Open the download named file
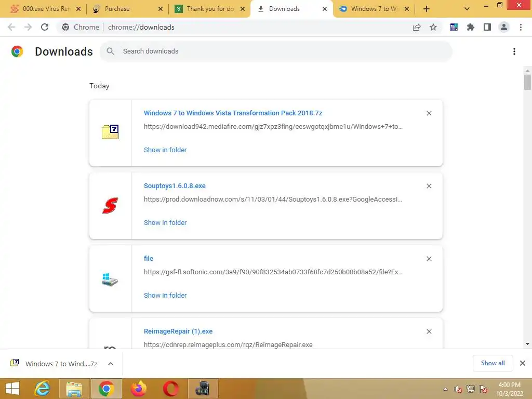This screenshot has width=532, height=399. point(148,258)
